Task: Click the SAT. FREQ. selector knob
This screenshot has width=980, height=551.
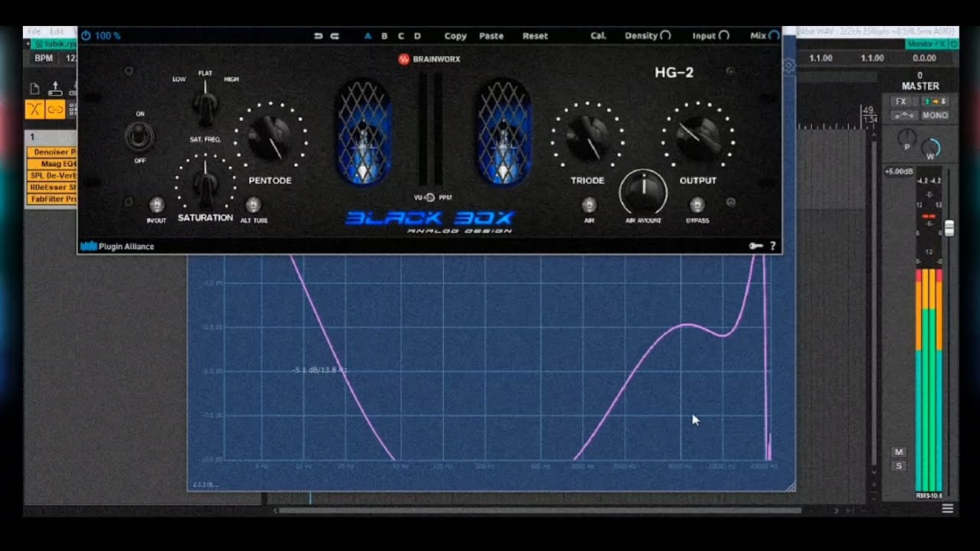Action: tap(204, 106)
